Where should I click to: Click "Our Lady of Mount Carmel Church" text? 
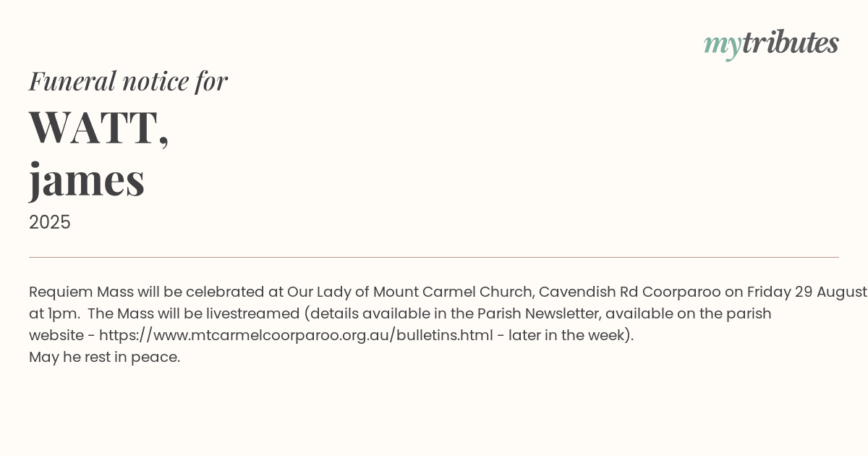[x=410, y=292]
